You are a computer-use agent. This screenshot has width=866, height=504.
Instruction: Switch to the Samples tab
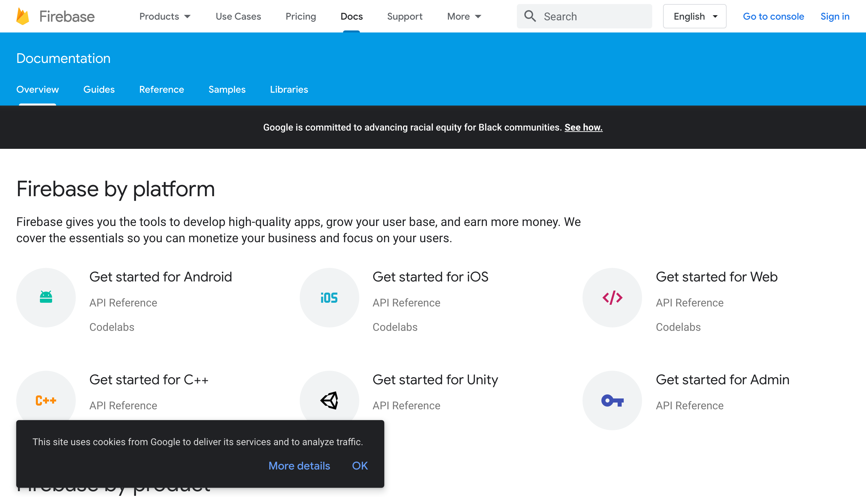[x=227, y=90]
